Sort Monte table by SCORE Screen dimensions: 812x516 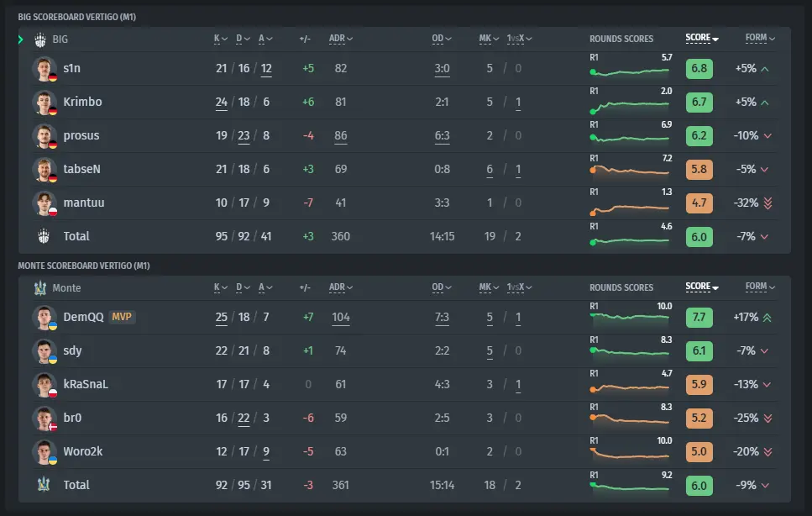pyautogui.click(x=702, y=287)
